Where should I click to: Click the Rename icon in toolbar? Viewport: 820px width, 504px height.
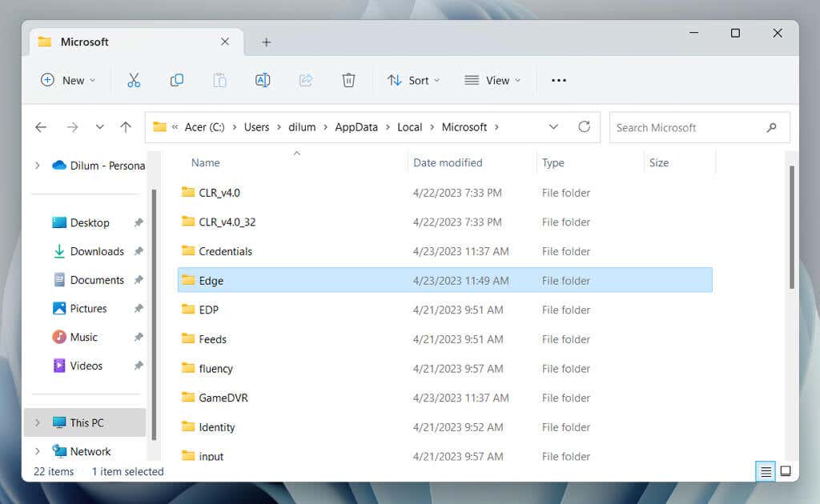(263, 80)
